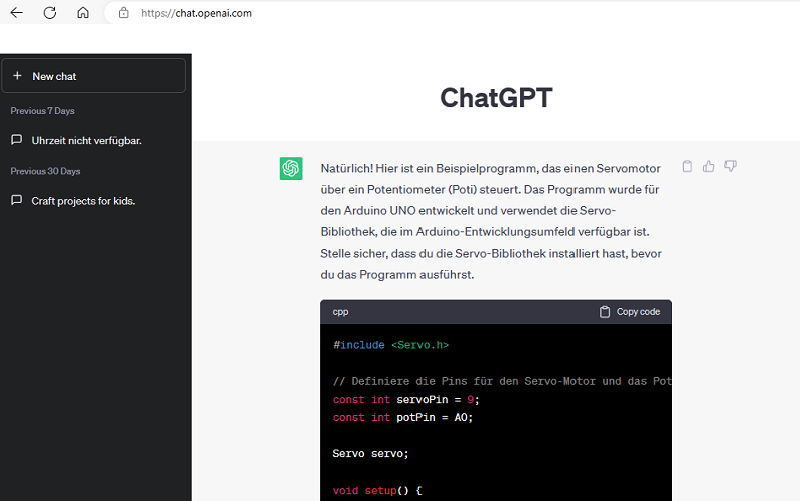
Task: Reload the page with the refresh icon
Action: (x=49, y=13)
